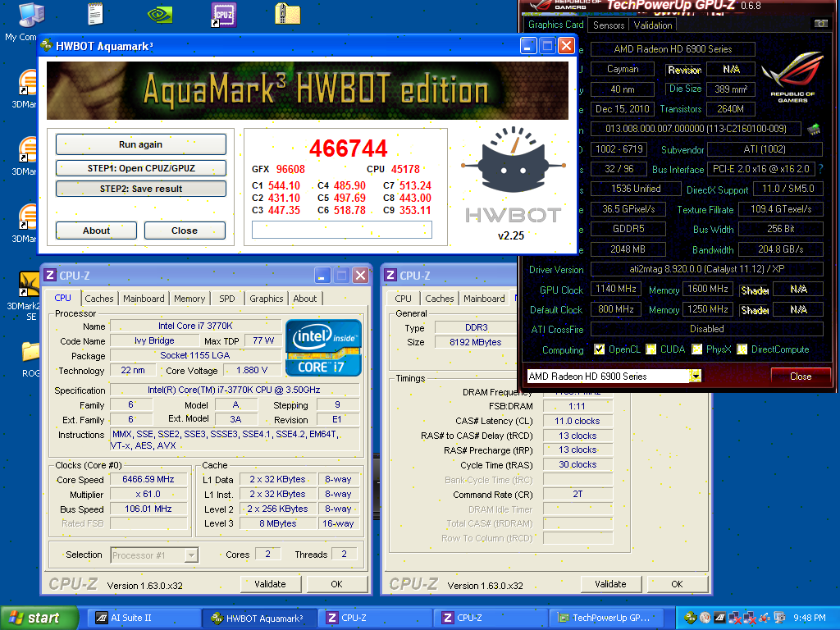The height and width of the screenshot is (630, 840).
Task: Click the HWBOT tray icon in system tray
Action: (x=690, y=618)
